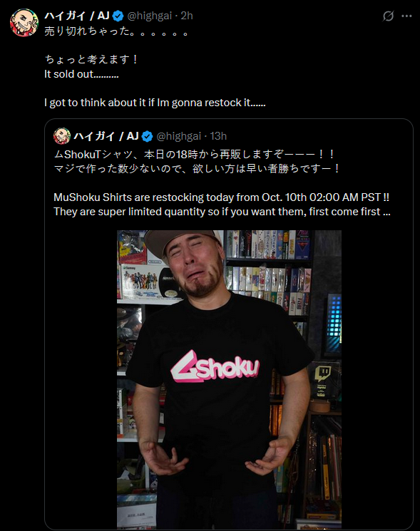Open the main post author's profile avatar
Viewport: 420px width, 531px height.
[x=24, y=23]
